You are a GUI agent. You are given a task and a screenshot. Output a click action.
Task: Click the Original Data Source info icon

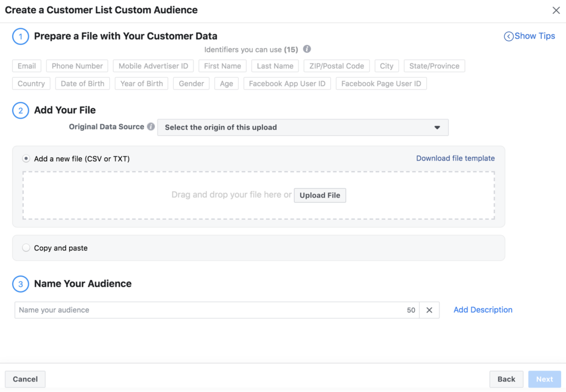pos(151,126)
